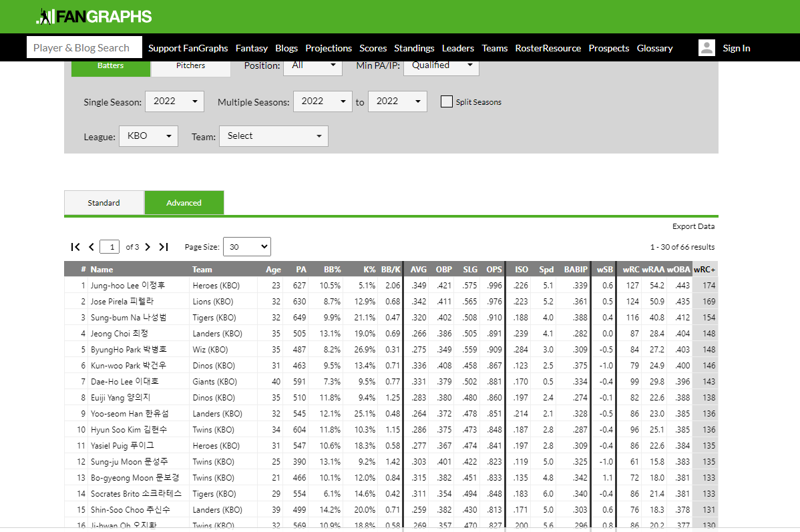Sort table by SLG column header
This screenshot has height=532, width=800.
click(x=470, y=269)
